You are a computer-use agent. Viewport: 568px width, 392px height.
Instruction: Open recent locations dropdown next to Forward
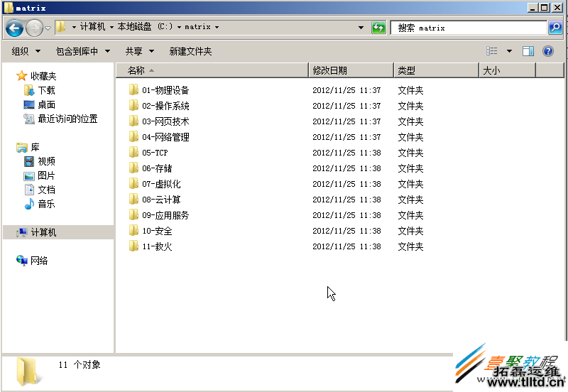(x=48, y=28)
